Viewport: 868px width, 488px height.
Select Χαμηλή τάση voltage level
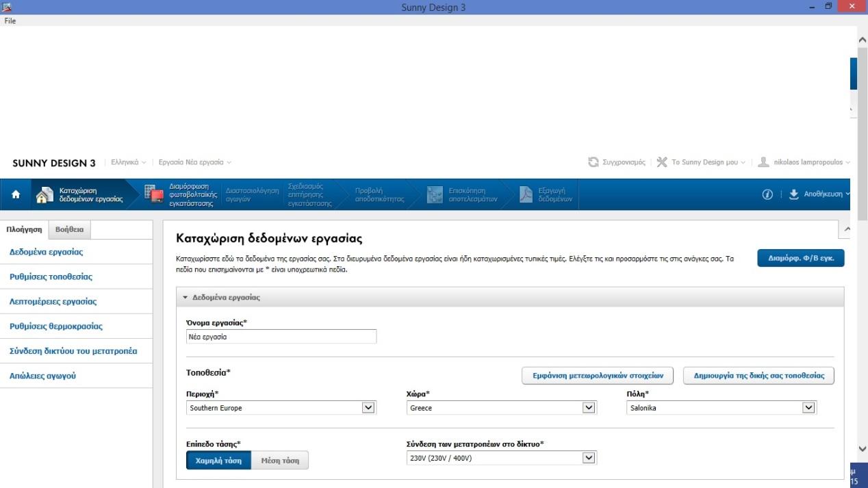tap(218, 461)
